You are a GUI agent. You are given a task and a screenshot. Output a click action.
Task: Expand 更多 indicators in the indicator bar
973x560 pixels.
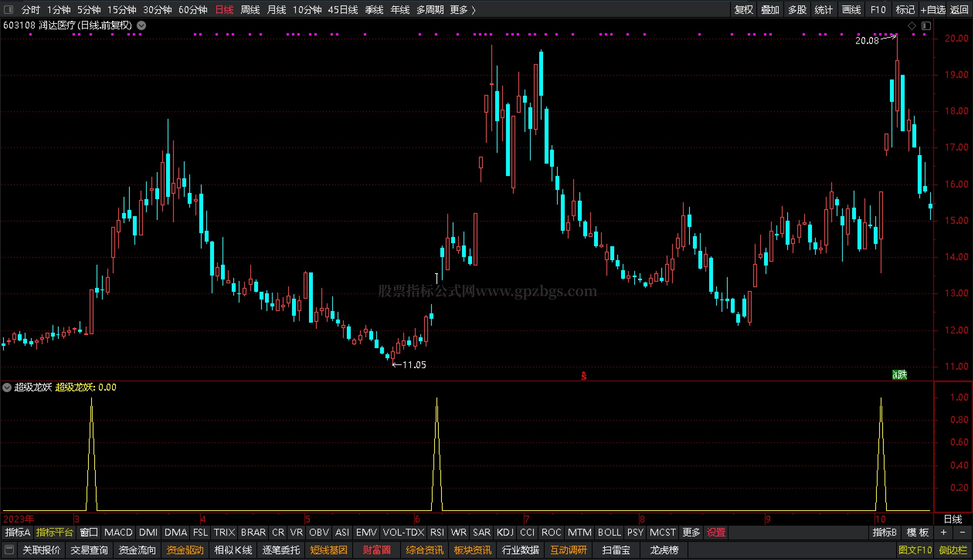tap(691, 533)
